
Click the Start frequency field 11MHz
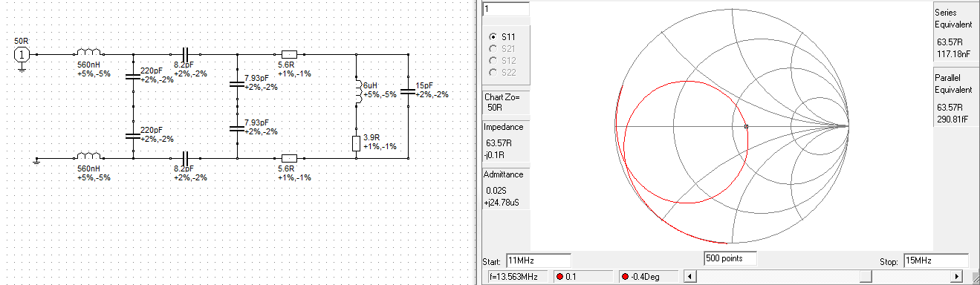click(x=538, y=261)
